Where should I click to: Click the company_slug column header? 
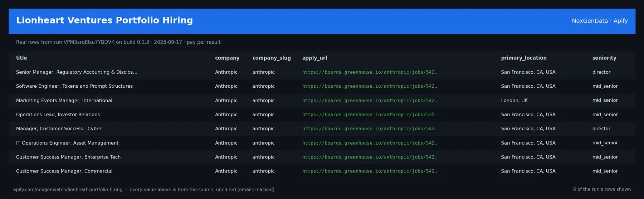[x=272, y=58]
